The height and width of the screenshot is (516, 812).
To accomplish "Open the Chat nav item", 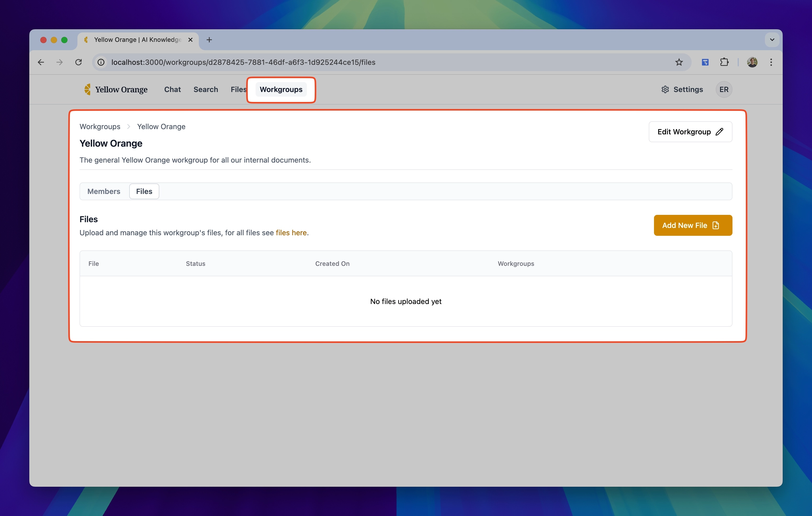I will click(172, 89).
